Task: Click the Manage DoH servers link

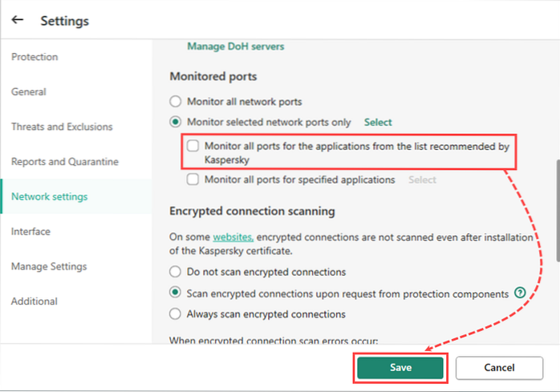Action: pyautogui.click(x=235, y=46)
